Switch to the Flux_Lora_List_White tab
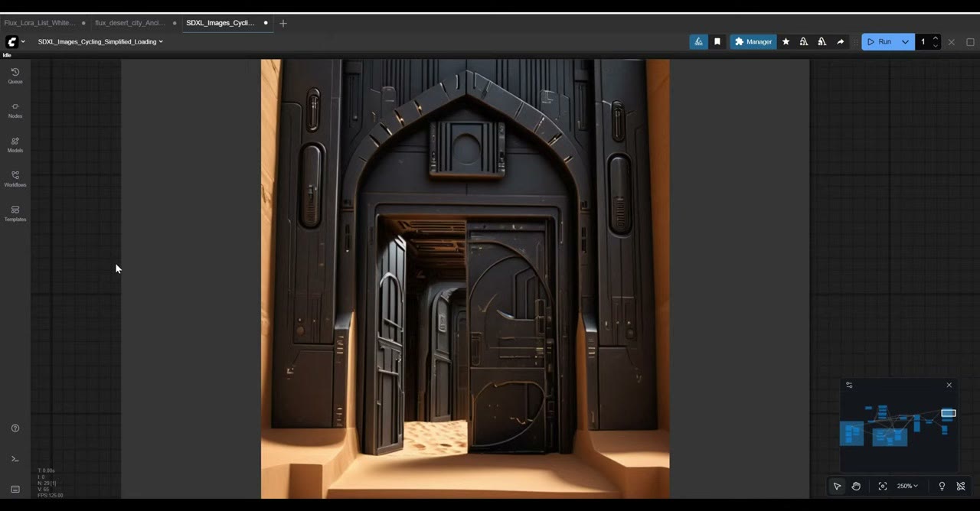The width and height of the screenshot is (980, 511). coord(40,23)
